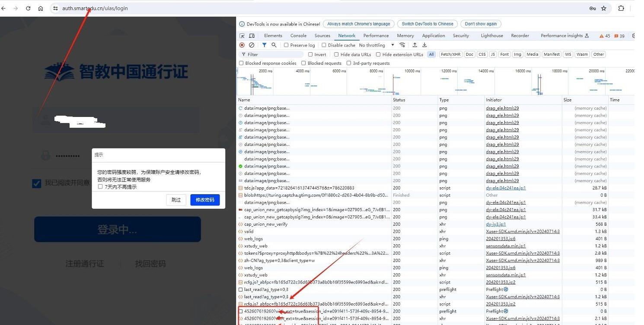
Task: Open network search magnifier
Action: point(274,45)
